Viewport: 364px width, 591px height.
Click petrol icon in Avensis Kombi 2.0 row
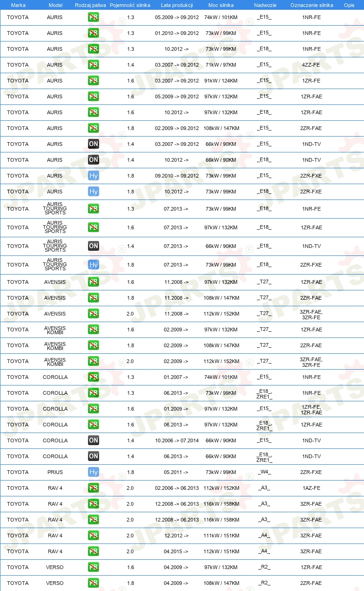point(94,361)
